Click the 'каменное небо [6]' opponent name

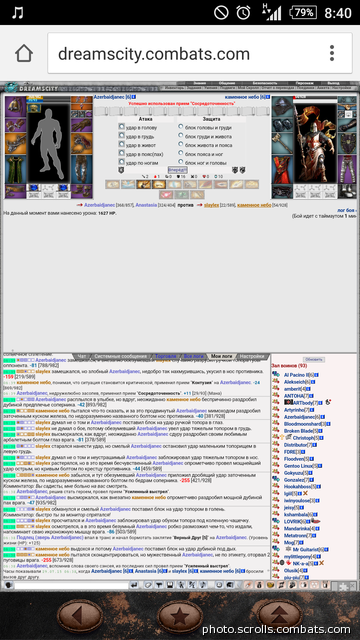click(244, 97)
